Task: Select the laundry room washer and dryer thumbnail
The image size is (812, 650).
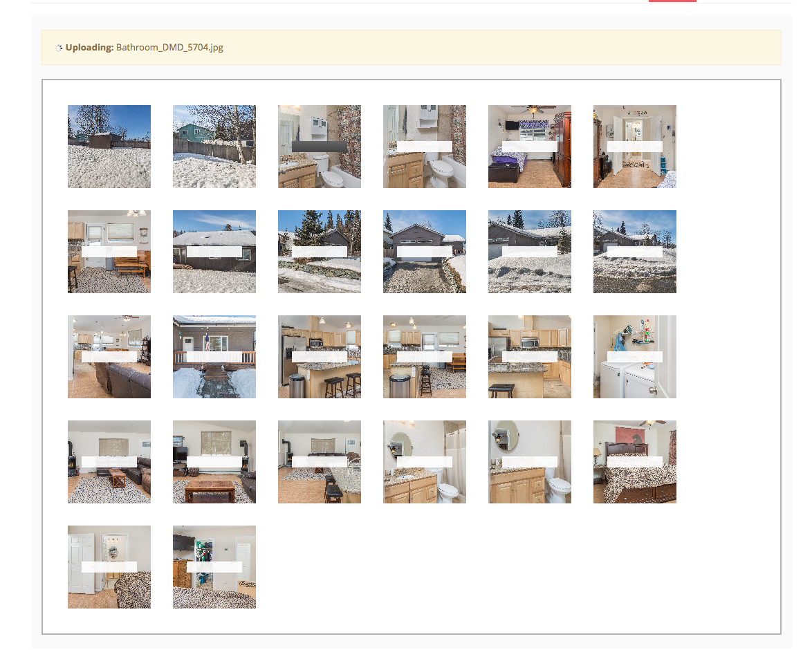Action: point(635,357)
